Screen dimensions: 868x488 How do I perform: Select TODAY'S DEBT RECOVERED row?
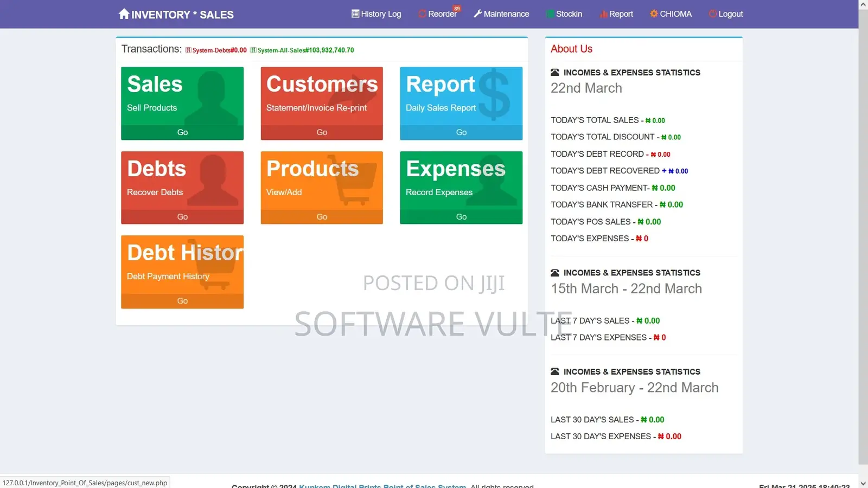click(619, 171)
